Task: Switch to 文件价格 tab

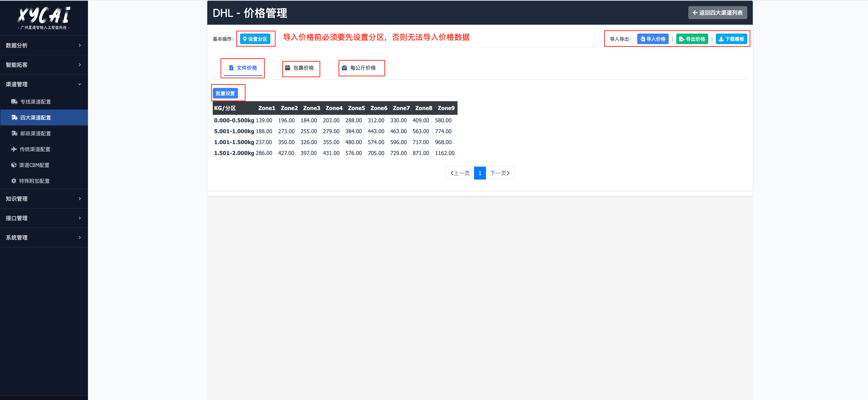Action: [243, 68]
